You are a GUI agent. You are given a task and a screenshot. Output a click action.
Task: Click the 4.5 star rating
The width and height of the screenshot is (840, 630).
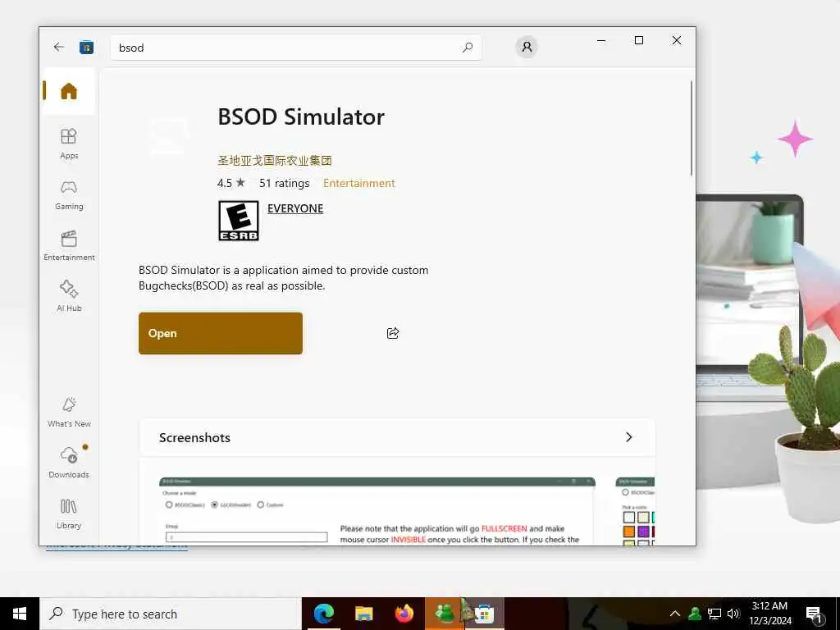coord(231,183)
